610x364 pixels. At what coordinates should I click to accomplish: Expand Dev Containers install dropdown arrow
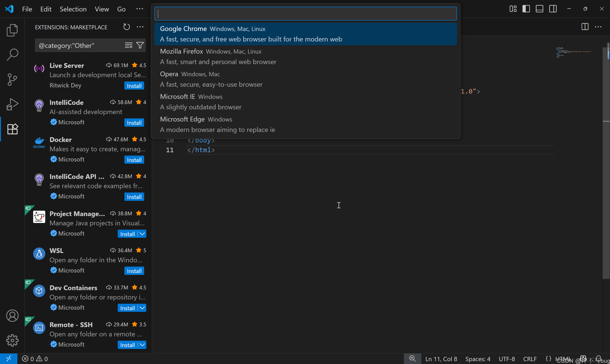coord(142,308)
